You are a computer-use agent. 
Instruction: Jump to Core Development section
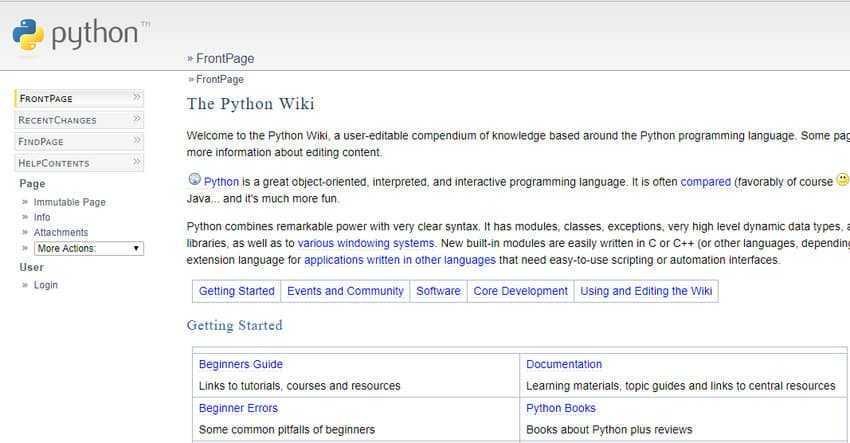pyautogui.click(x=520, y=291)
